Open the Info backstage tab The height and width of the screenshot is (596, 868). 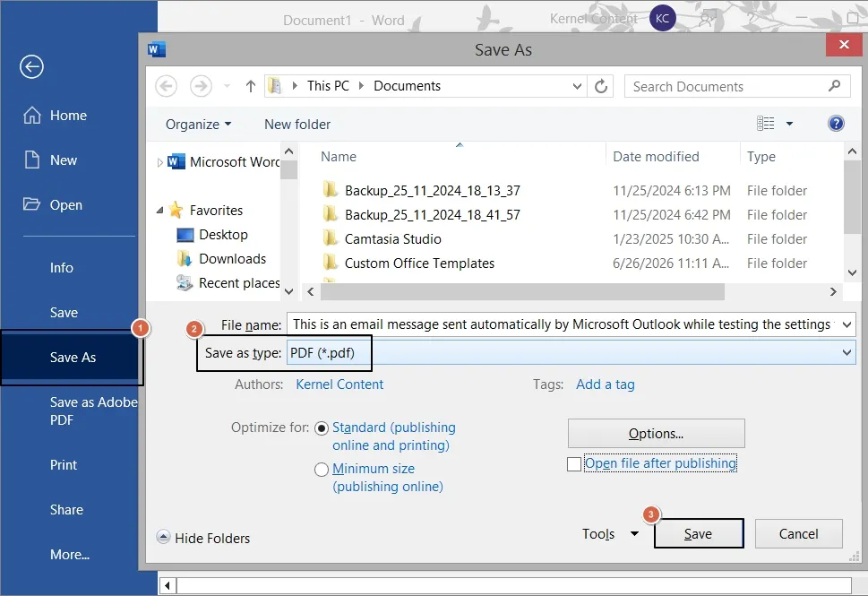click(62, 268)
